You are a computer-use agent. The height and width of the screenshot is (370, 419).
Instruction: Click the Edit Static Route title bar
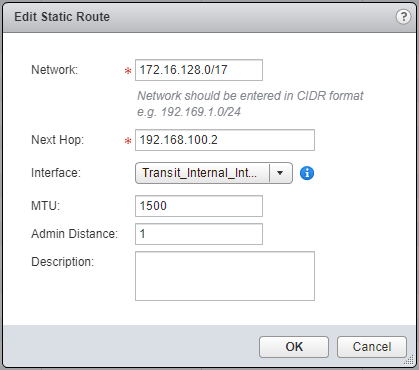[x=209, y=17]
